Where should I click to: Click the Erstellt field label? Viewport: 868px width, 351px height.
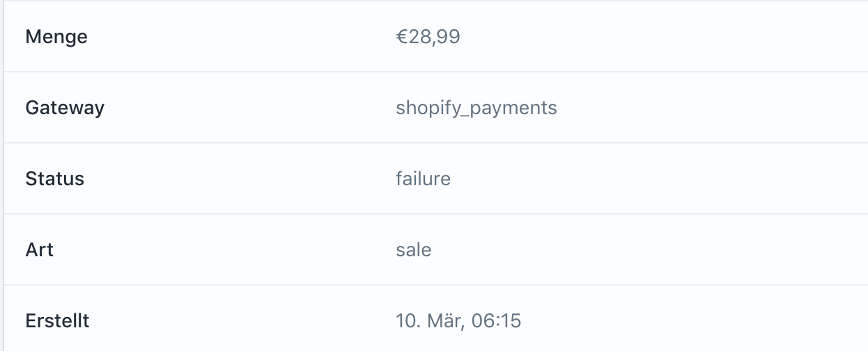point(57,320)
